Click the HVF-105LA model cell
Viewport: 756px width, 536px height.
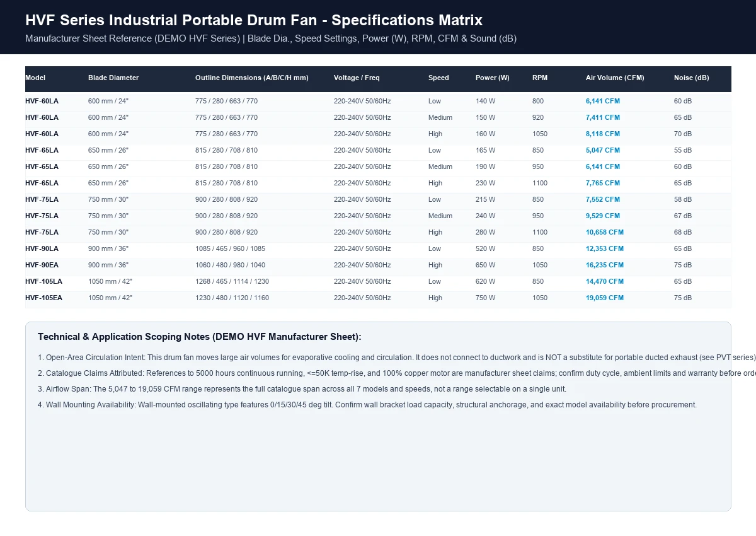click(43, 281)
